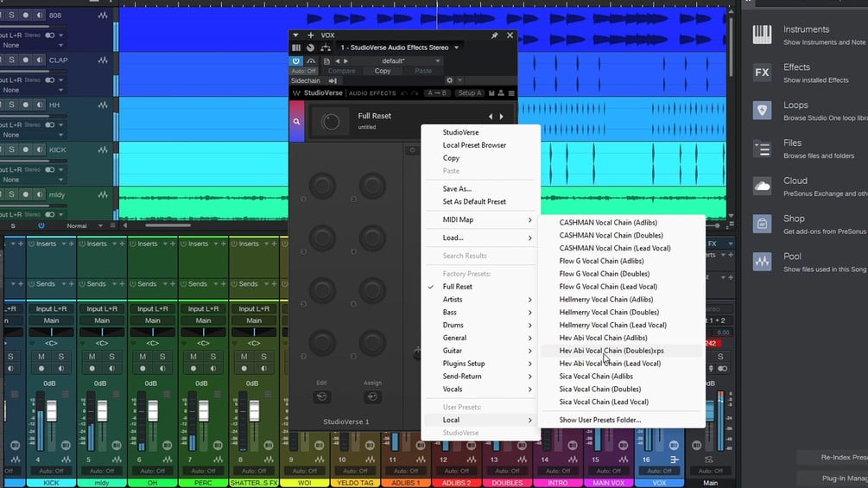Adjust the channel 5 pan slider
868x488 pixels.
pos(102,332)
